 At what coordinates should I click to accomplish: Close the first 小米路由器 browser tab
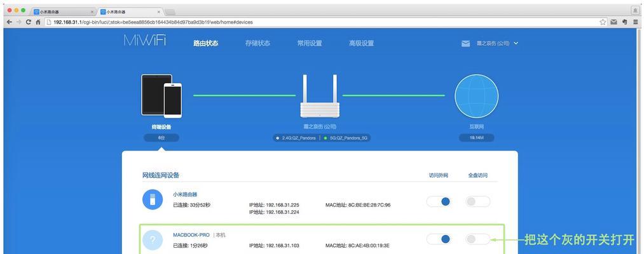click(x=92, y=12)
